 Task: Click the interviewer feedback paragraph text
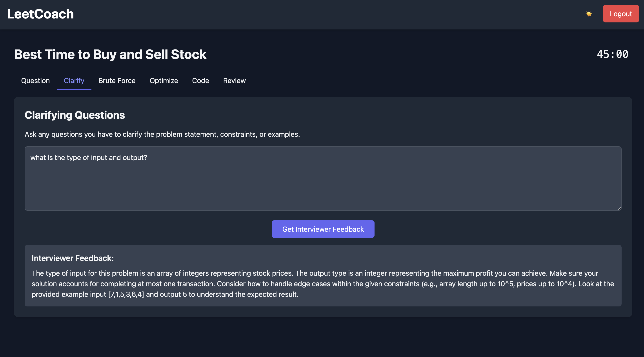[x=323, y=284]
